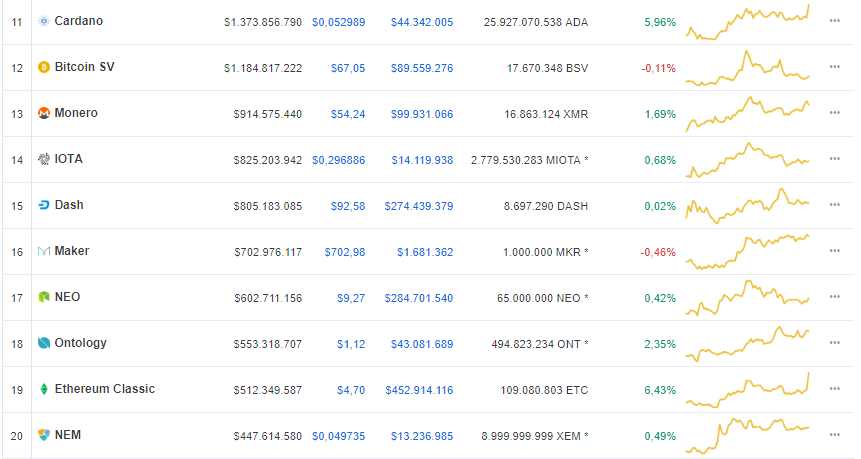
Task: Click NEO volume $284.701.540
Action: (x=419, y=299)
